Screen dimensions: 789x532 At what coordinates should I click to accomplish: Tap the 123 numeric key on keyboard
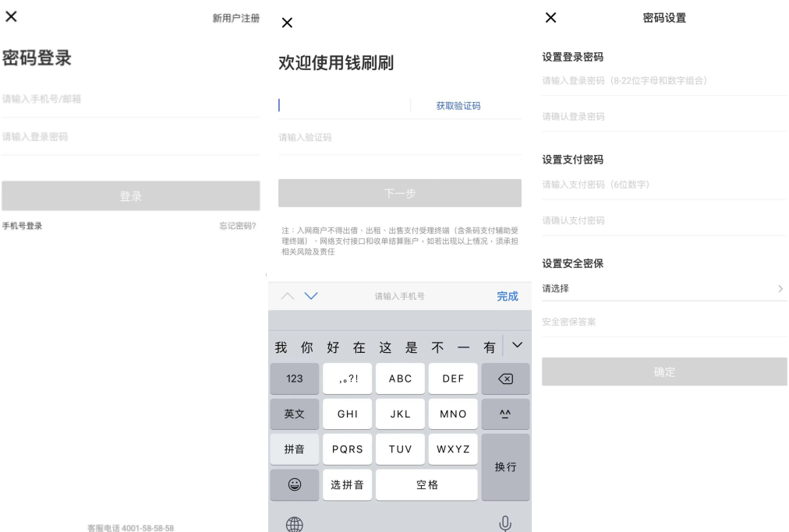(x=295, y=379)
